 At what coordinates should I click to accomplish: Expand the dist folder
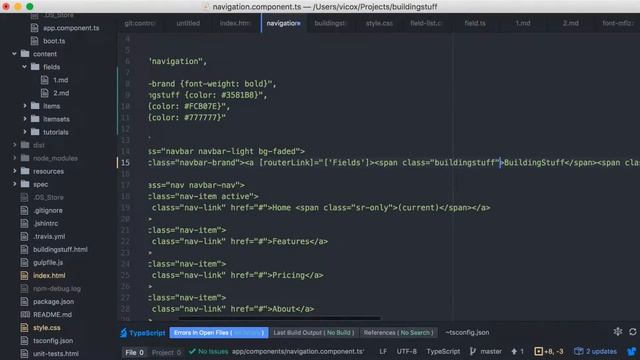tap(14, 145)
